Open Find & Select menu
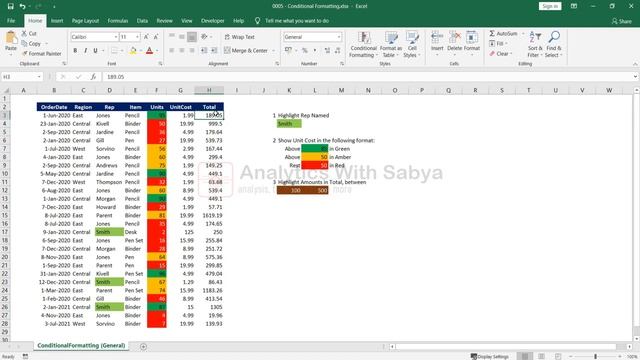 (x=553, y=44)
